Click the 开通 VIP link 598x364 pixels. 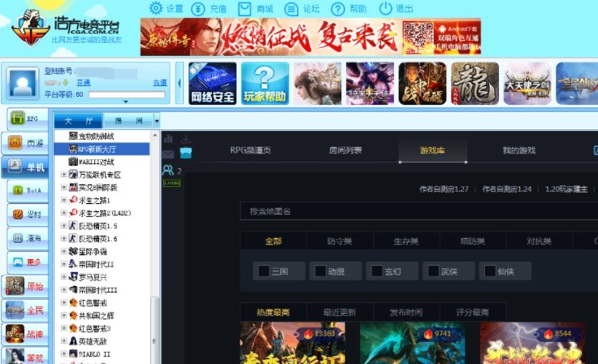pyautogui.click(x=84, y=82)
